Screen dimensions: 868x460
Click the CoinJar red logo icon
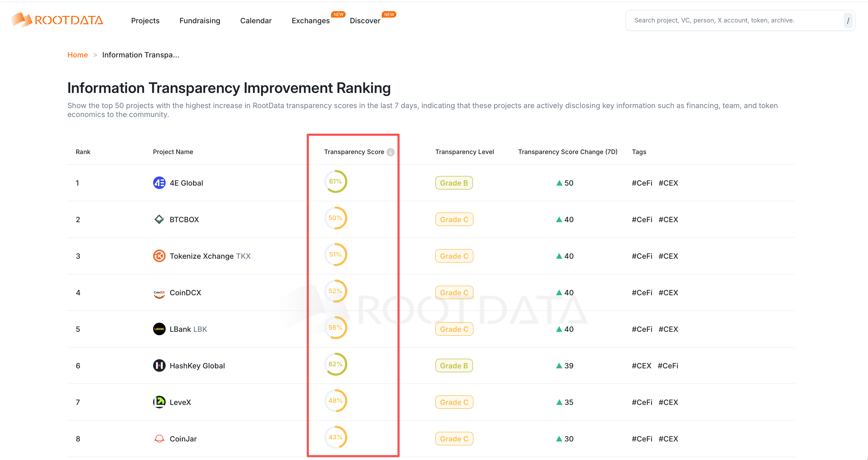point(159,438)
